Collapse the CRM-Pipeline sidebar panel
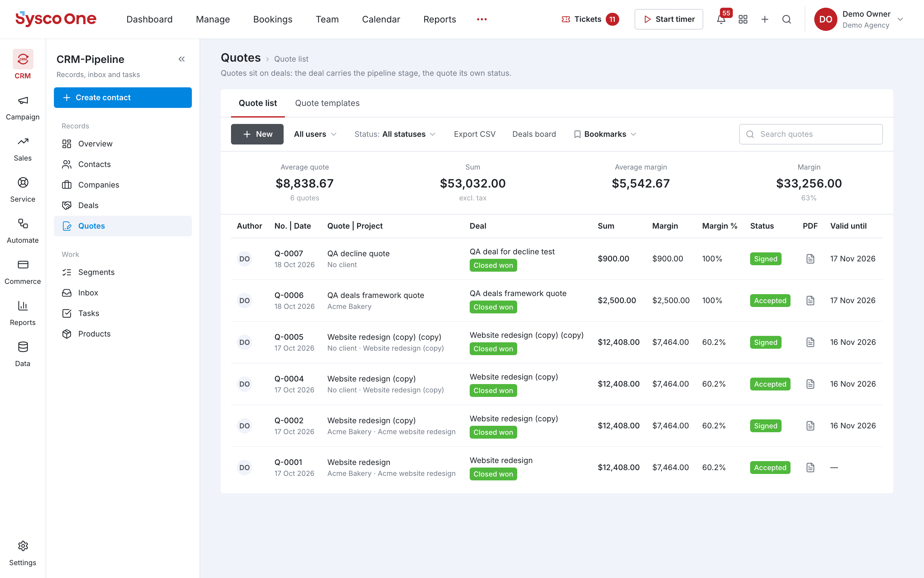The height and width of the screenshot is (578, 924). click(x=181, y=59)
